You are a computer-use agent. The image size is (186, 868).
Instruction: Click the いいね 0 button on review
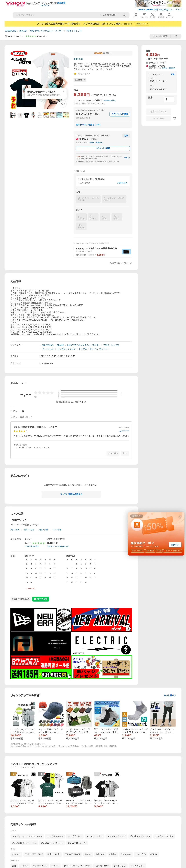click(113, 453)
